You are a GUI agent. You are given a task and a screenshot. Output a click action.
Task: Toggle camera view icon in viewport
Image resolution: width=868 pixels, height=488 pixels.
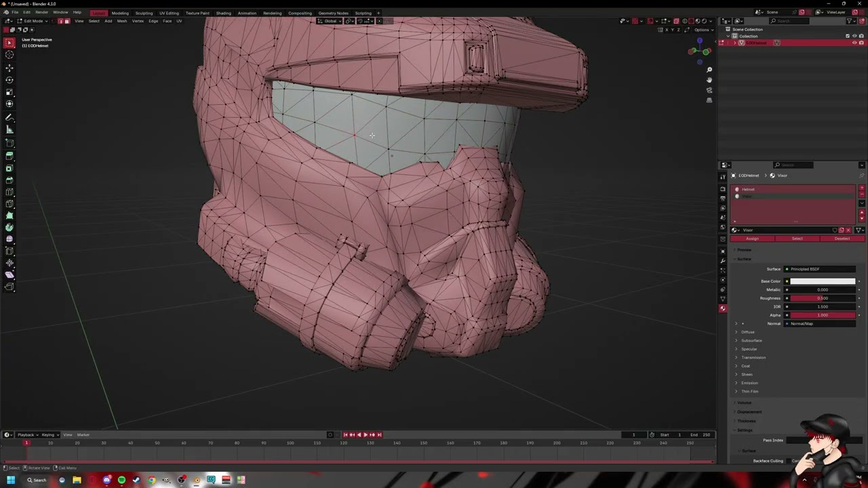709,90
